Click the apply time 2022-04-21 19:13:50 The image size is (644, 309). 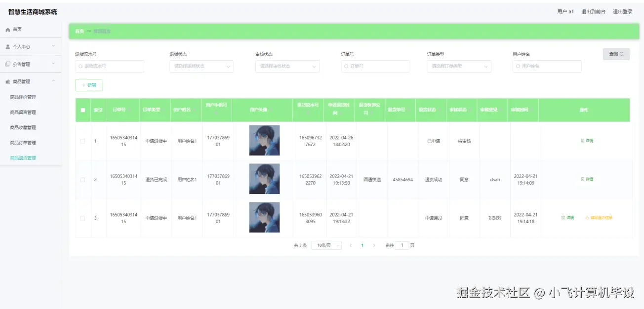pos(341,180)
